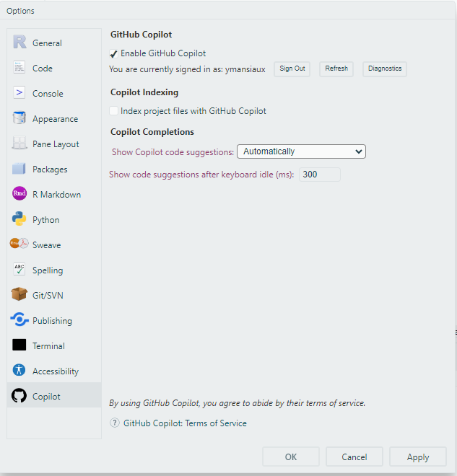This screenshot has width=457, height=476.
Task: Select the Console prompt icon
Action: tap(19, 92)
